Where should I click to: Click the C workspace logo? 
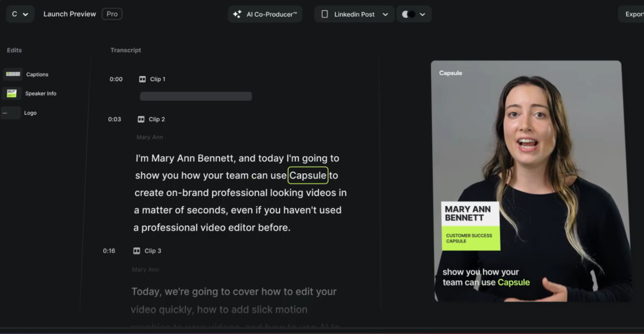click(14, 14)
